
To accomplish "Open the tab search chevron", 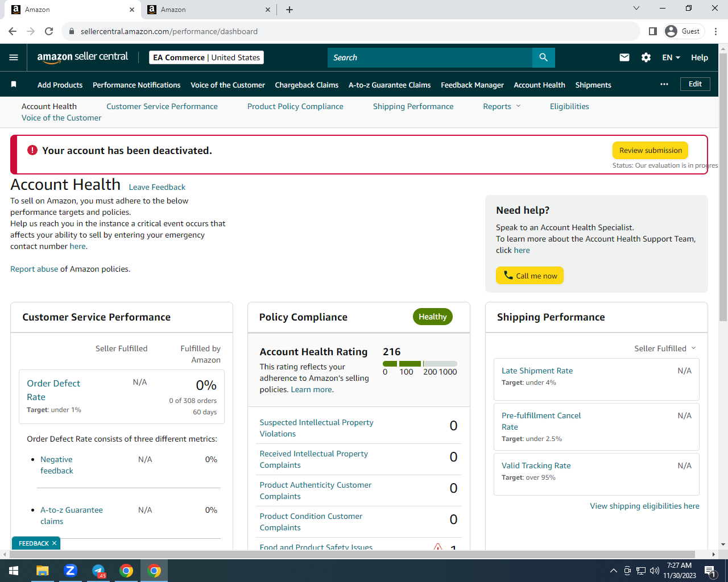I will pyautogui.click(x=636, y=8).
